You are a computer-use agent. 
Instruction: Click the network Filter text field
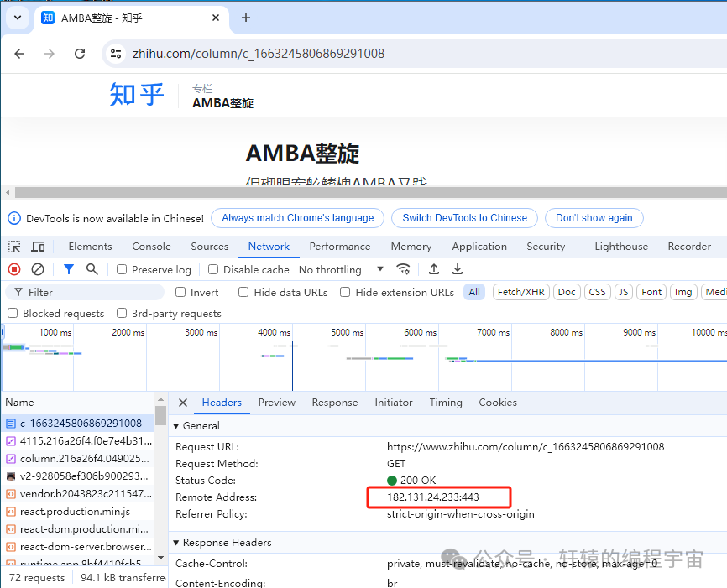(86, 293)
